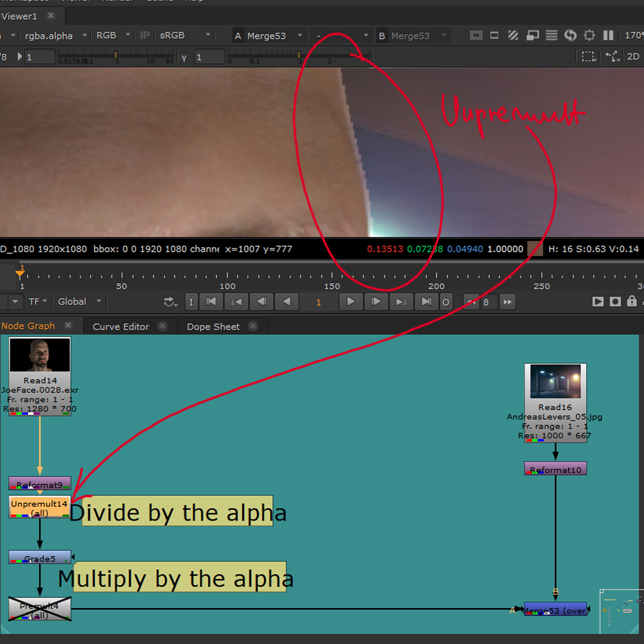Switch to the Node Graph tab
644x644 pixels.
coord(28,326)
